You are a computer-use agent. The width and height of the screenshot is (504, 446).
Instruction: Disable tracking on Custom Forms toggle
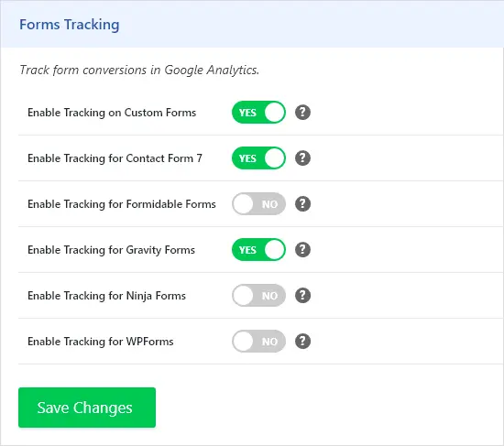pos(258,113)
